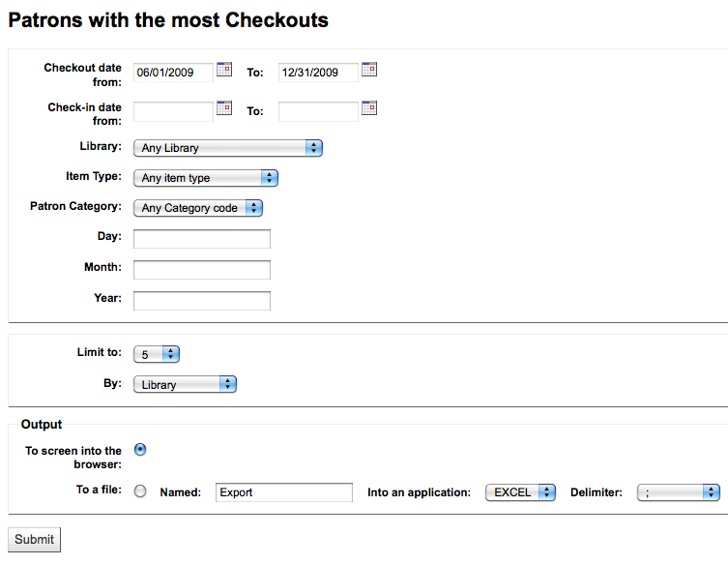The image size is (728, 565).
Task: Click the 'Check-in date from:' label
Action: (x=84, y=114)
